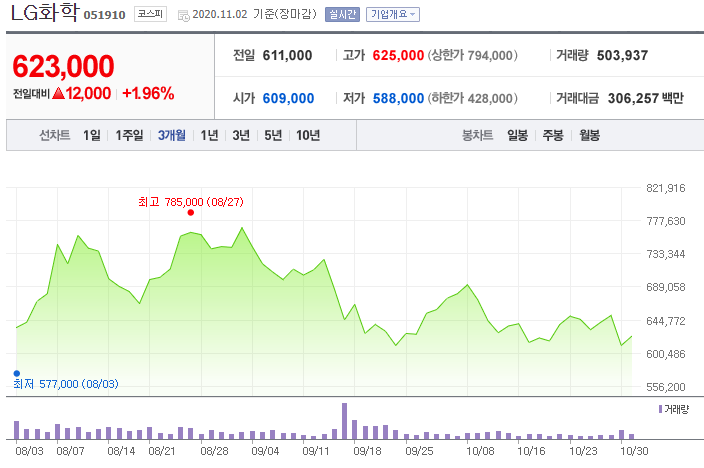Click the 거래량 value 503,937

click(x=622, y=56)
